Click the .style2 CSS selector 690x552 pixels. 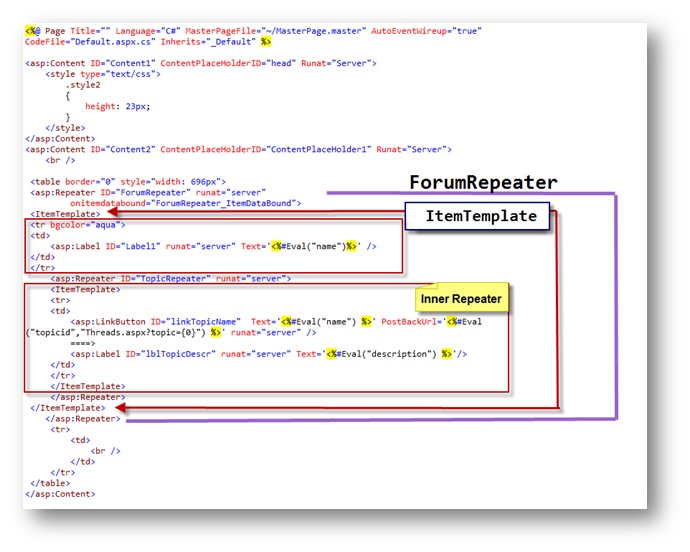[x=83, y=85]
